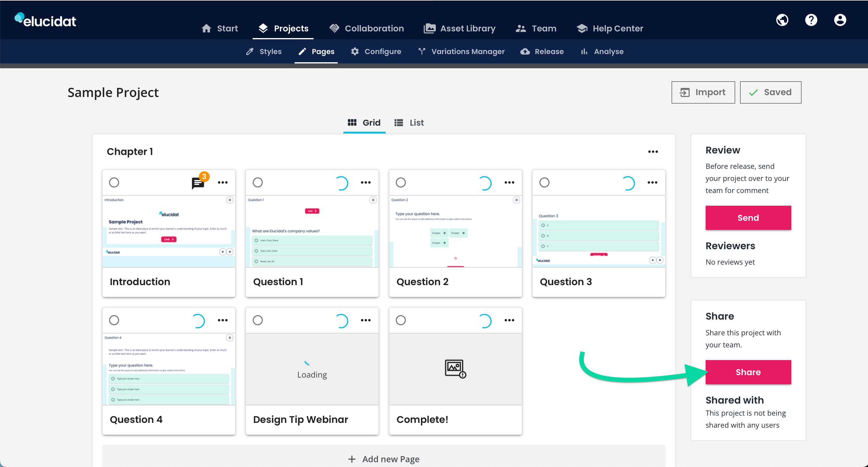Click the Complete! page title
Screen dimensions: 868x467
pyautogui.click(x=422, y=420)
